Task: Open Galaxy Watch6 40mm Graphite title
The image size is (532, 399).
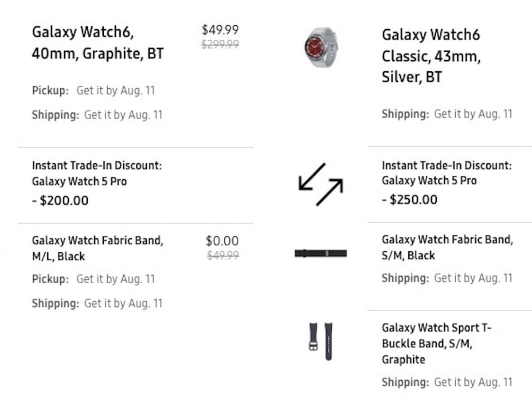Action: pyautogui.click(x=98, y=43)
